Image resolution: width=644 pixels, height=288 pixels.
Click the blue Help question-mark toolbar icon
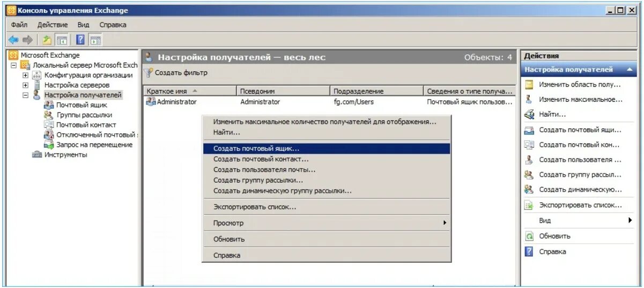point(80,40)
